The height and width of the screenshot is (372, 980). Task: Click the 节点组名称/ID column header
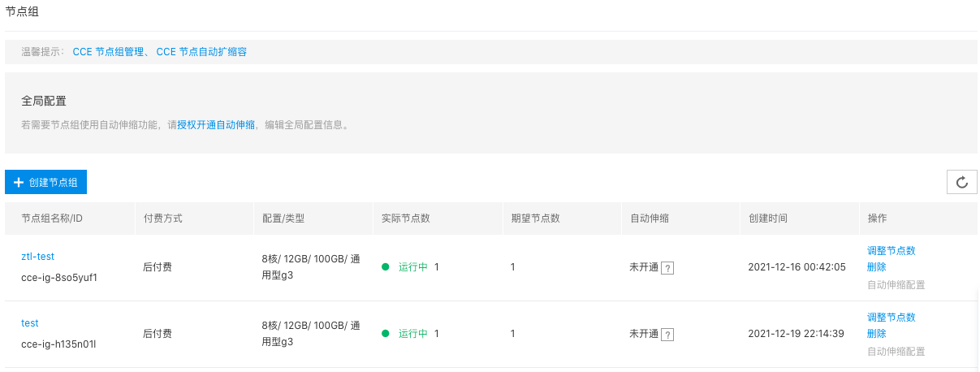[52, 219]
